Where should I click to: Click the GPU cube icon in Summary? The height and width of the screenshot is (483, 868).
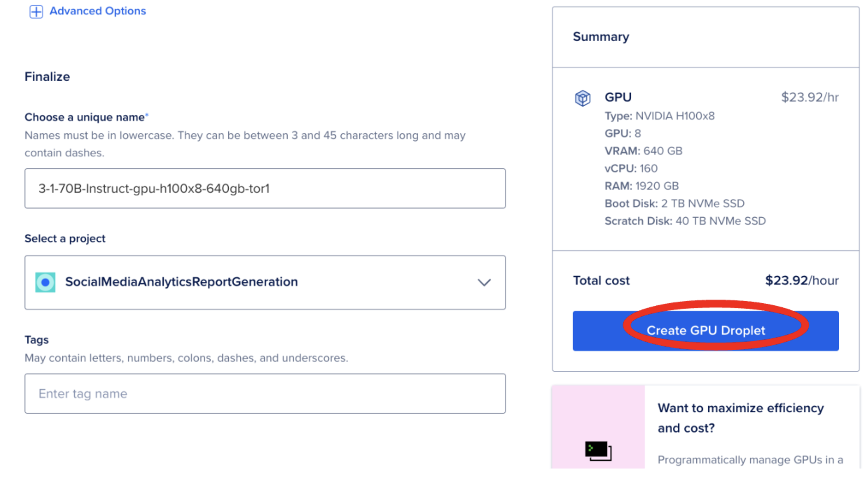coord(582,98)
